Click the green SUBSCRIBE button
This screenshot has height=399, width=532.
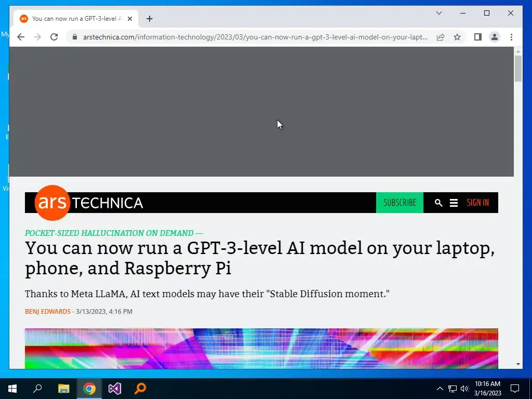pyautogui.click(x=400, y=203)
